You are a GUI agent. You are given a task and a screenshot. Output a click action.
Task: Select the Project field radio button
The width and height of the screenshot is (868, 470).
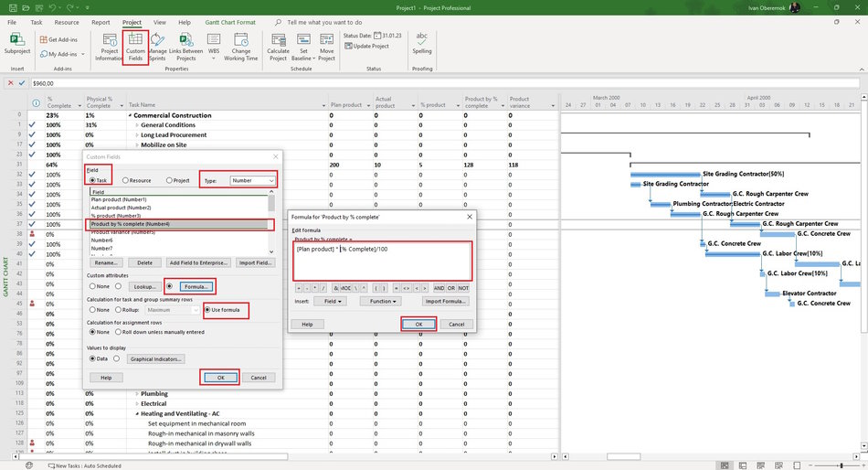point(169,181)
